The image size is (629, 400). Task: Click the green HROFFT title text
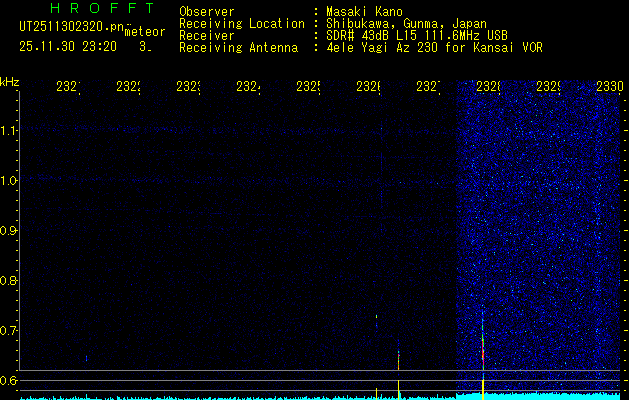point(102,8)
